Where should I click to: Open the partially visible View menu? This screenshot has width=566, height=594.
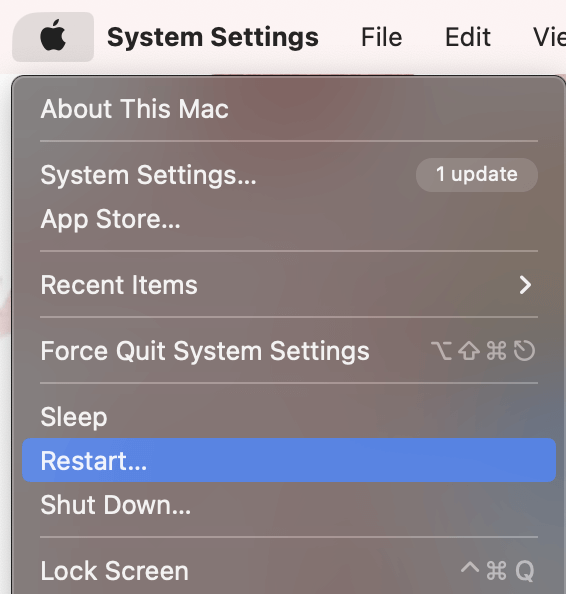tap(549, 37)
